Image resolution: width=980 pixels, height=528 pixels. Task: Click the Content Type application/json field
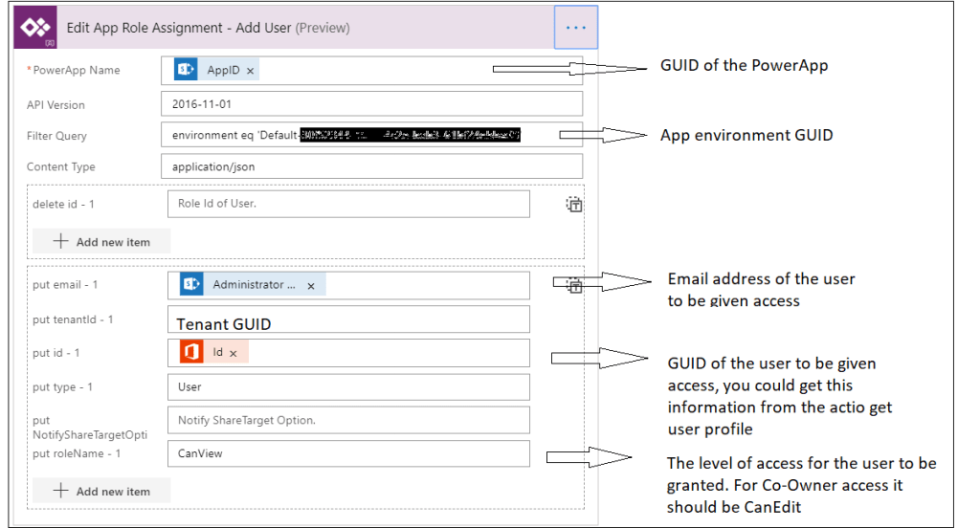tap(371, 166)
